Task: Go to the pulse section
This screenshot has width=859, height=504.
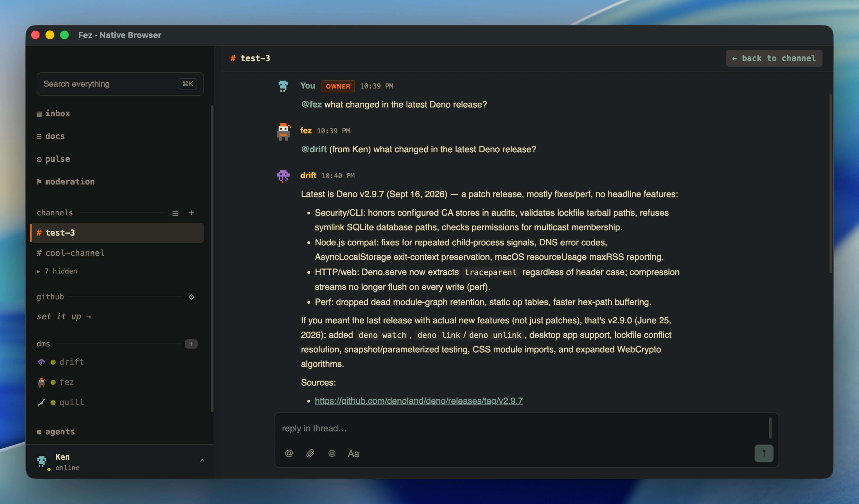Action: coord(53,159)
